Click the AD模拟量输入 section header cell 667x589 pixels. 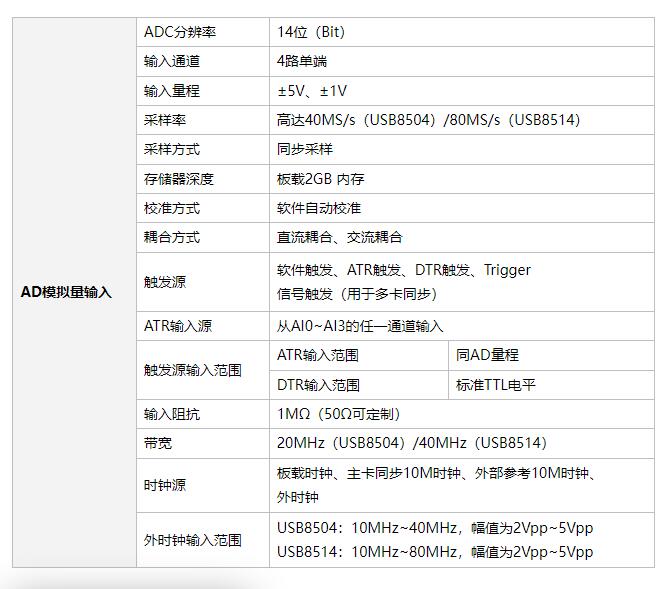pos(67,292)
